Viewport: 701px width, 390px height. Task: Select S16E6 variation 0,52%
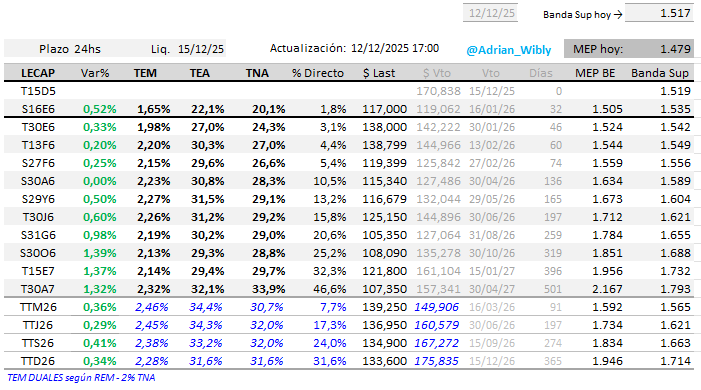coord(100,109)
